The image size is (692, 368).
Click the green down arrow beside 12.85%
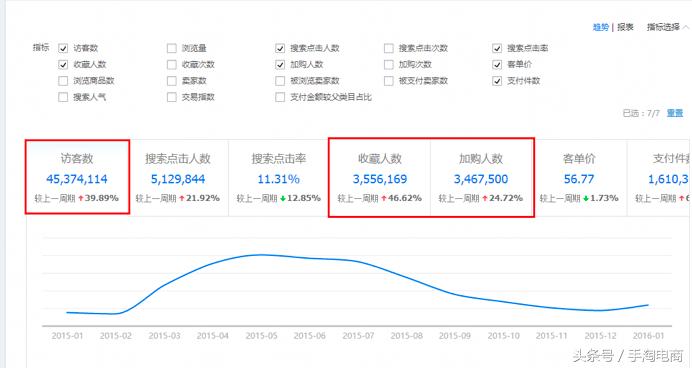coord(283,199)
